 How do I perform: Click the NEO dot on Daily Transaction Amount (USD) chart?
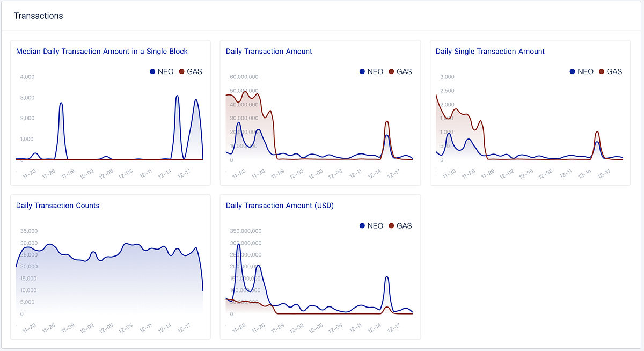click(x=362, y=225)
